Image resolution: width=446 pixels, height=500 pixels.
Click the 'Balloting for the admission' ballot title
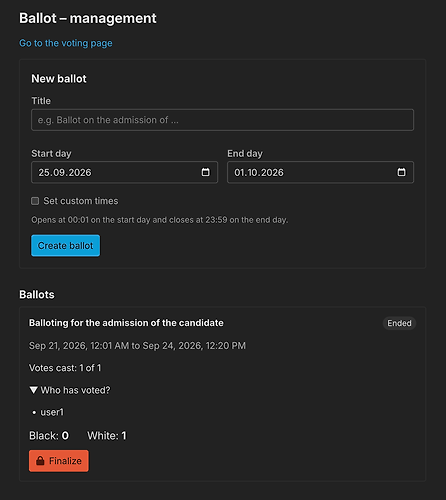click(126, 323)
